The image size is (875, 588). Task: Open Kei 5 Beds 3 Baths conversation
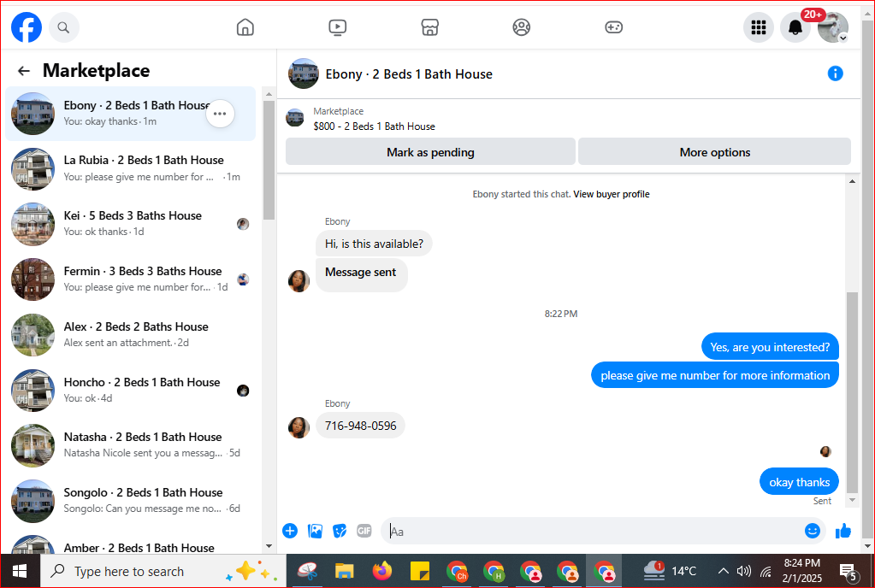131,224
